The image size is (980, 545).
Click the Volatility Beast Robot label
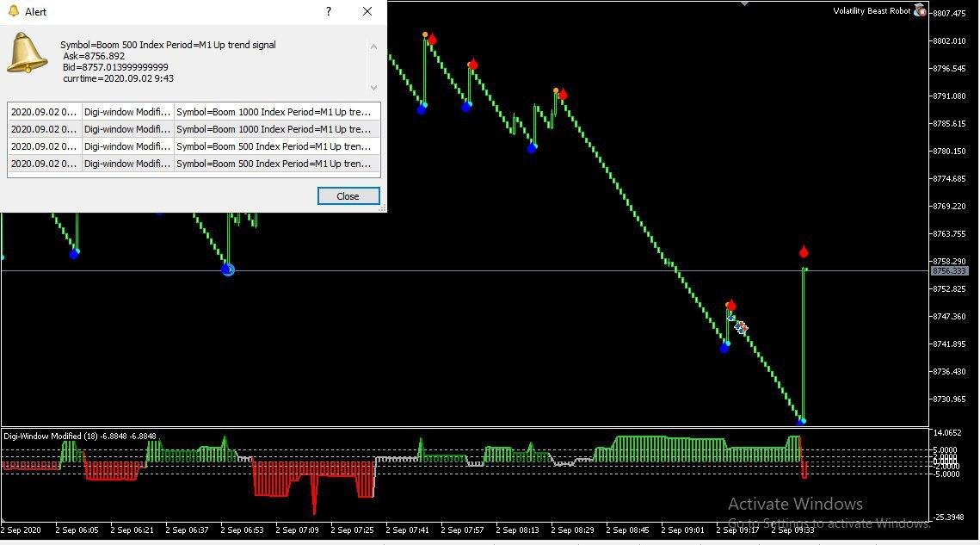coord(872,10)
